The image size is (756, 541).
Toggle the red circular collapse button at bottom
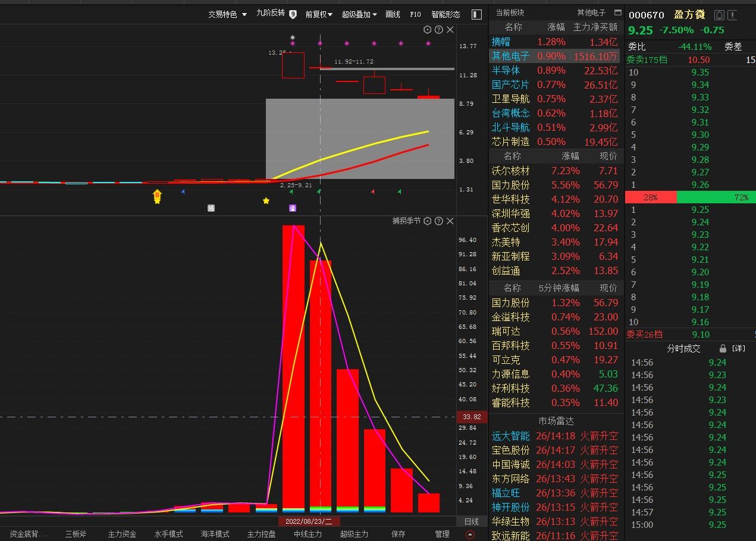click(x=470, y=534)
